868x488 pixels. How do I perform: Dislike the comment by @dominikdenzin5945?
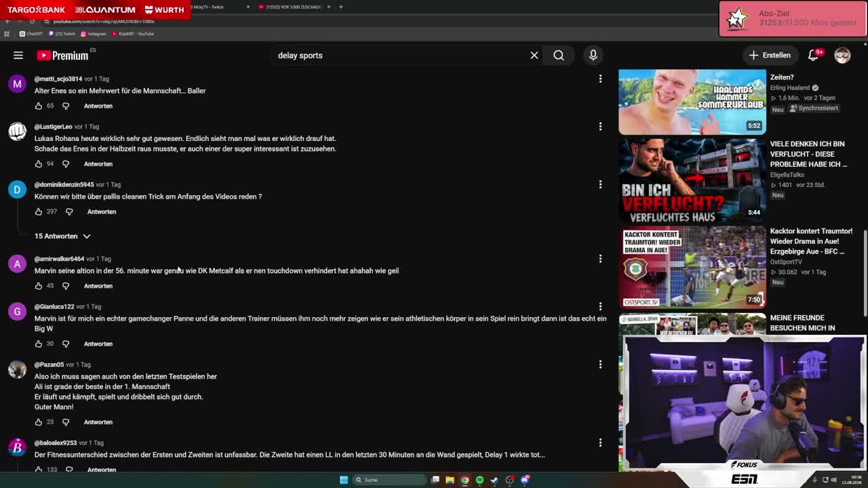click(x=69, y=211)
